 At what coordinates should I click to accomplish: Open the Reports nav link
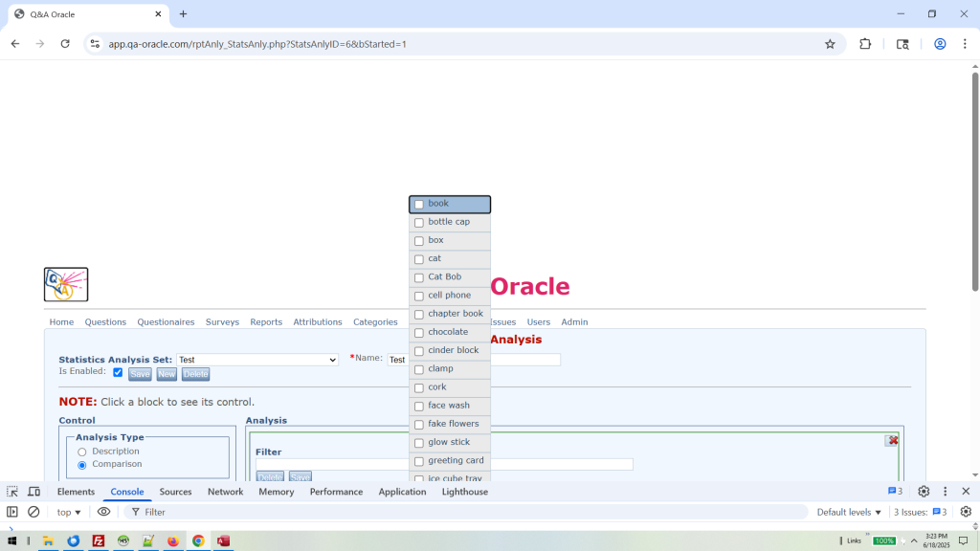[x=266, y=322]
